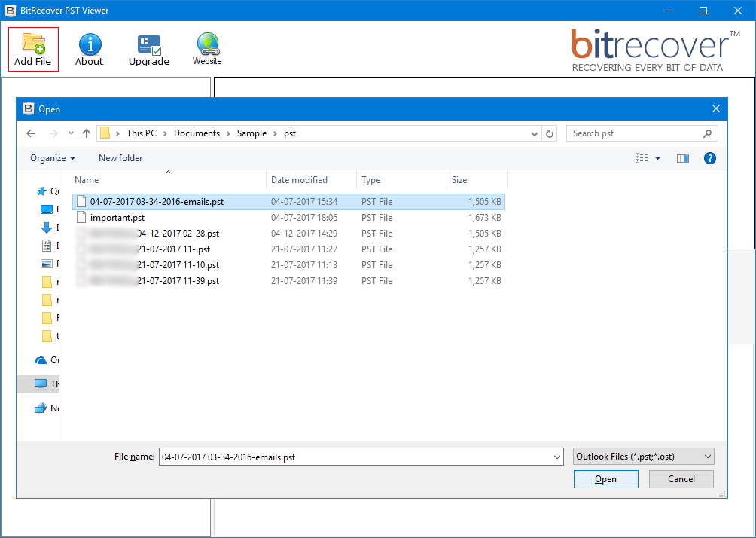Screen dimensions: 756x538
Task: Select the important.pst file
Action: [x=288, y=218]
